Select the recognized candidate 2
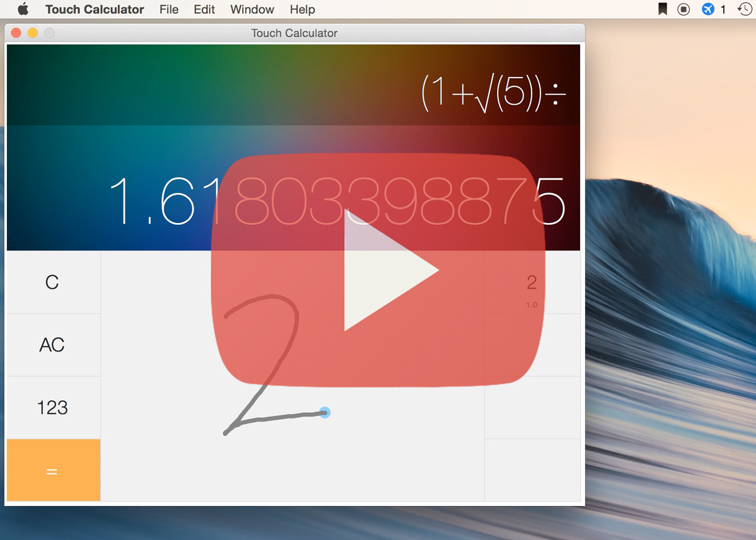The height and width of the screenshot is (540, 756). (532, 282)
